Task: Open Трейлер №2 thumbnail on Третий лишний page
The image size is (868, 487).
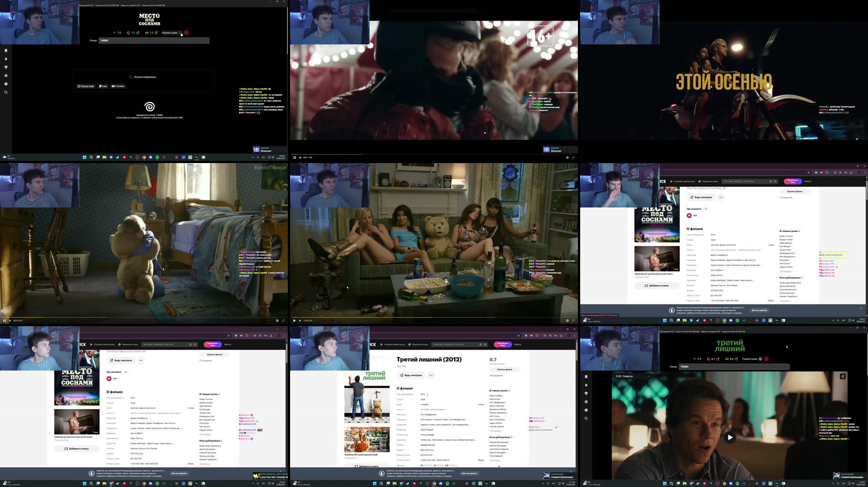Action: [x=367, y=439]
